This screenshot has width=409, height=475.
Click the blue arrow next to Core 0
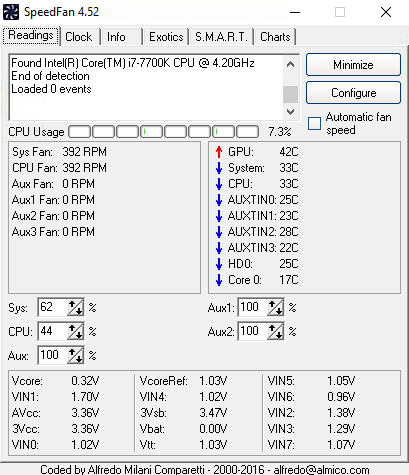point(219,280)
